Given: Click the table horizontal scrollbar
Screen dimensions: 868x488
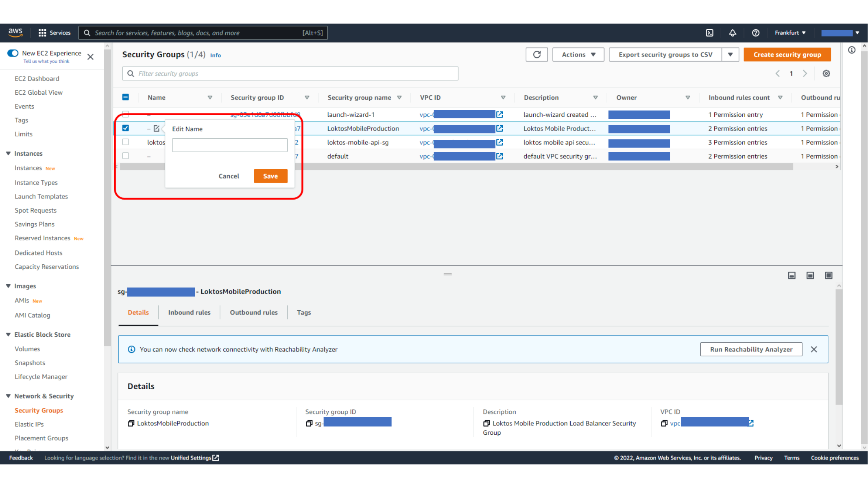Looking at the screenshot, I should coord(456,167).
